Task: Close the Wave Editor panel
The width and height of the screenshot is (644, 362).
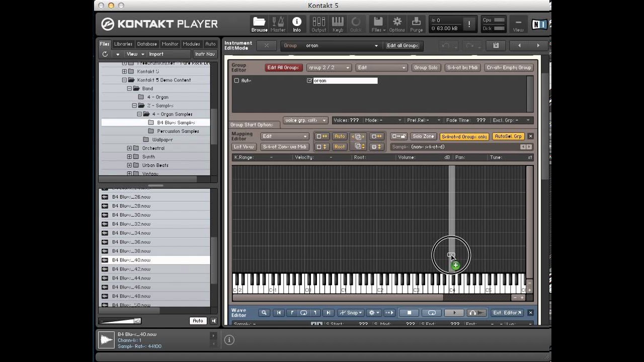Action: tap(530, 313)
